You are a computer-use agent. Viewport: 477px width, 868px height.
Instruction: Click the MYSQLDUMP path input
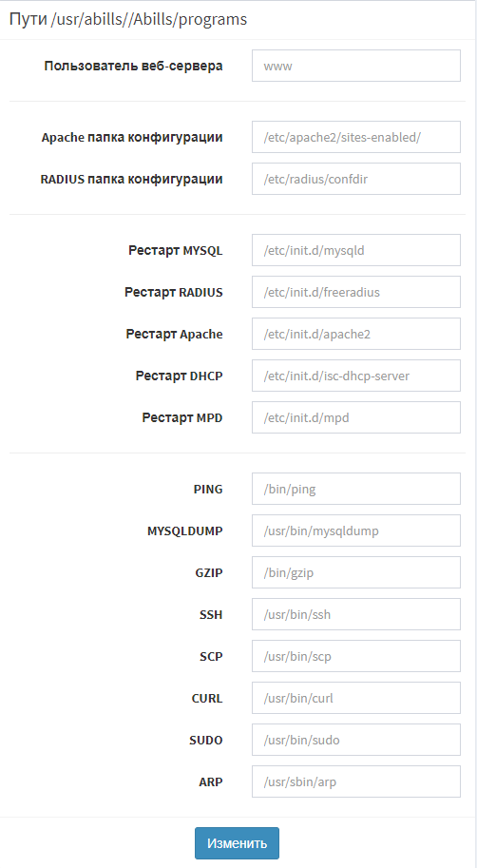coord(355,530)
